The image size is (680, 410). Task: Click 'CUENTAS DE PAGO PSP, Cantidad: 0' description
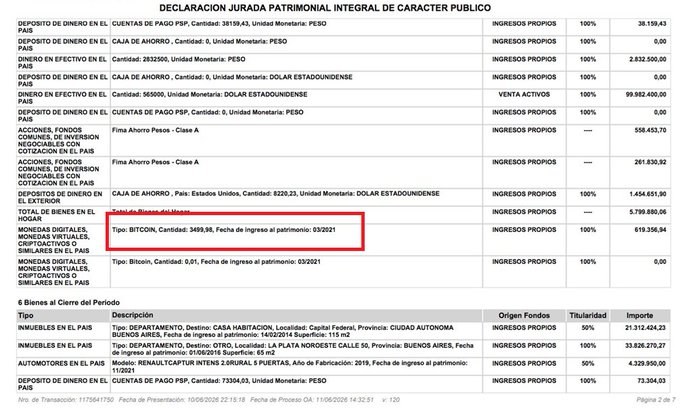tap(207, 112)
